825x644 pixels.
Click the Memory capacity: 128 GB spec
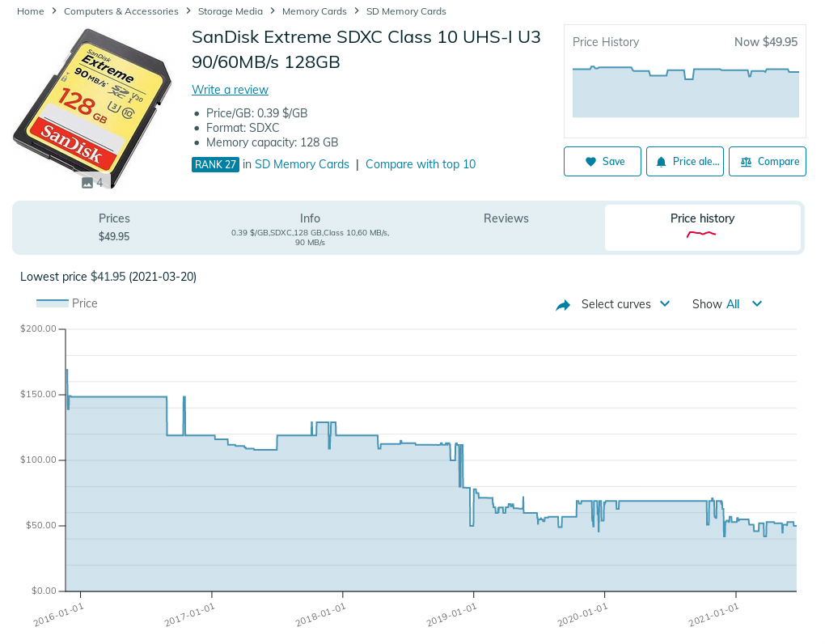(272, 142)
